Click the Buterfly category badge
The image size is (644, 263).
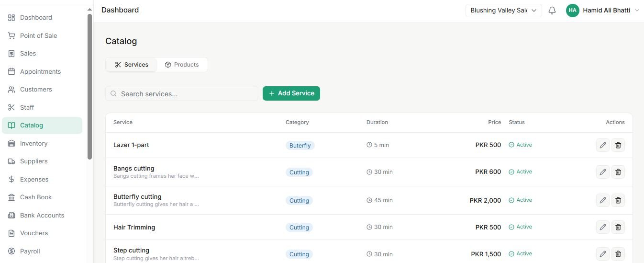(x=300, y=145)
